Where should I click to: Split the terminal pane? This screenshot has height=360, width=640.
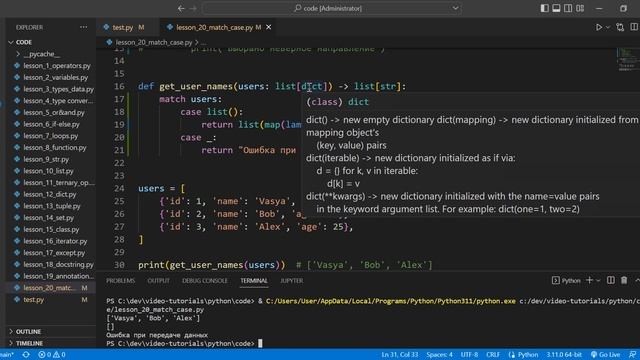click(x=611, y=280)
